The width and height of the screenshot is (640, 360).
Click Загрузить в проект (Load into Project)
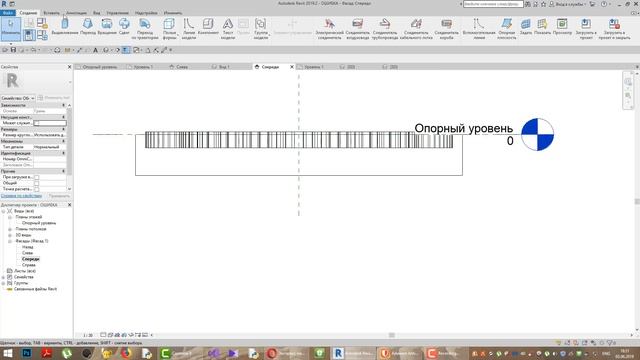(x=586, y=29)
